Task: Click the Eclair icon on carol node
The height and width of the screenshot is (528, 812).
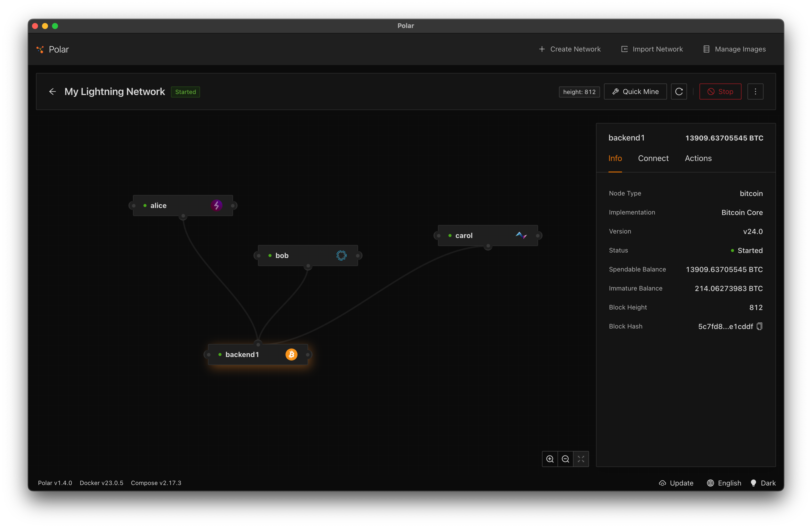Action: 521,235
